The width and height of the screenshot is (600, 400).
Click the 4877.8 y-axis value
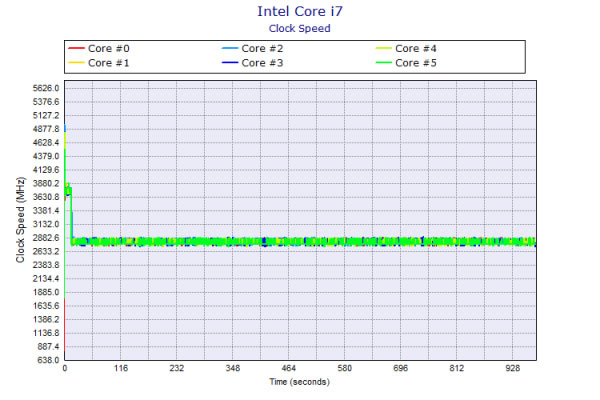[x=46, y=129]
